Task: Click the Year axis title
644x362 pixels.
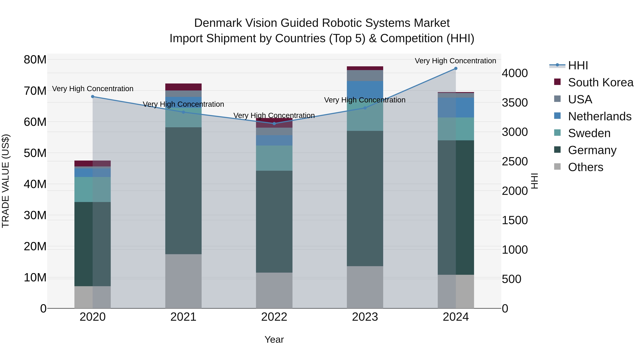Action: [274, 339]
